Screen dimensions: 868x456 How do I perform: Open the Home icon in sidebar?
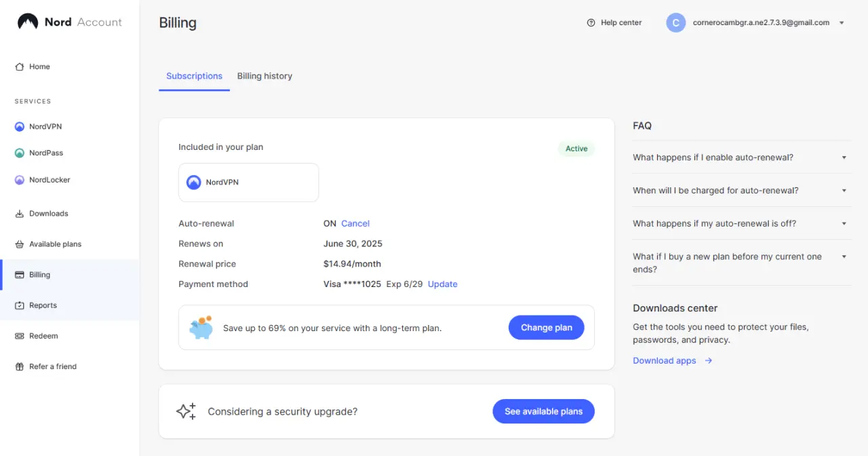click(20, 66)
